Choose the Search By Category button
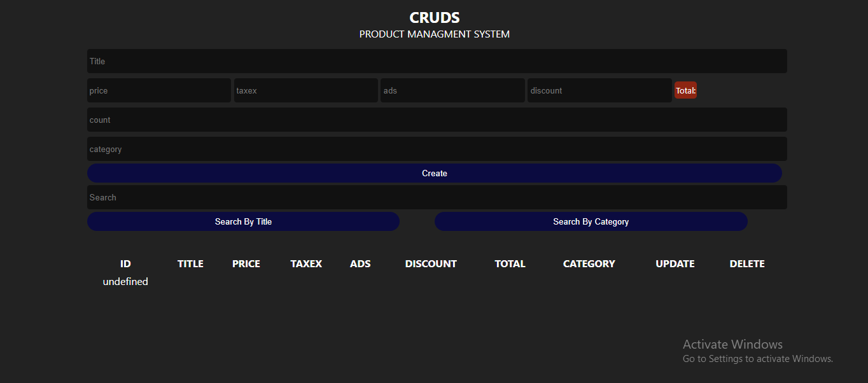868x383 pixels. pos(591,221)
